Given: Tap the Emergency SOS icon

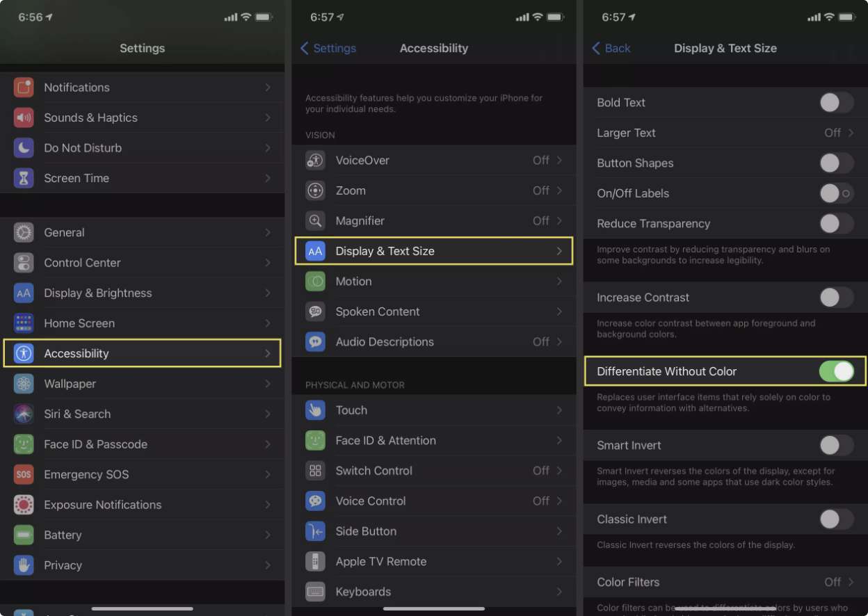Looking at the screenshot, I should [24, 474].
